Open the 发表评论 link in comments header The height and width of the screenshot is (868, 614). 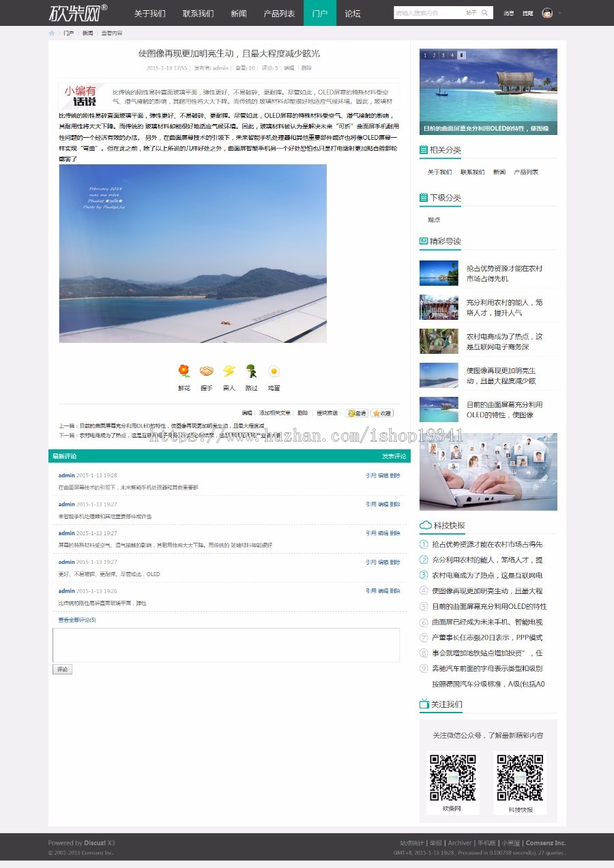point(393,455)
